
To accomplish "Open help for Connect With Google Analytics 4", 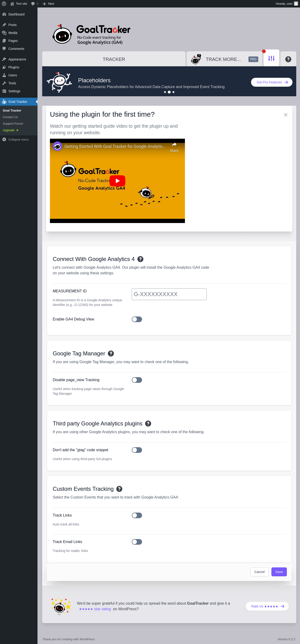I will 140,259.
